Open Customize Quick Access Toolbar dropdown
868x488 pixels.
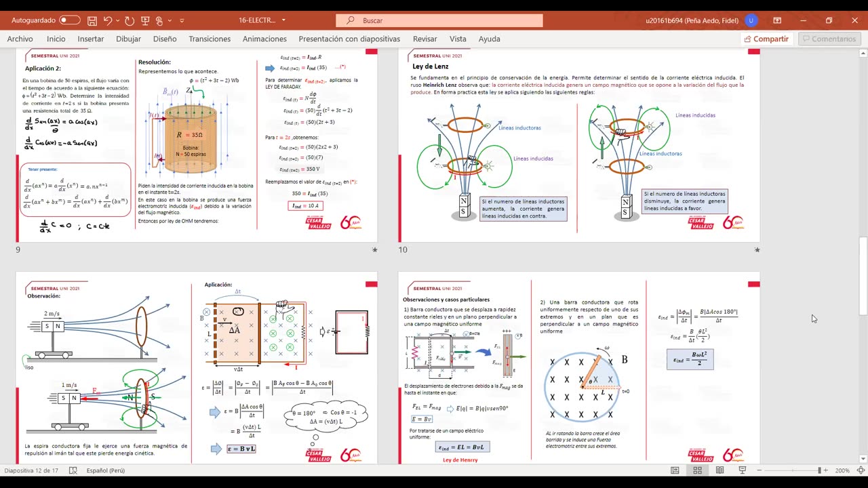182,21
